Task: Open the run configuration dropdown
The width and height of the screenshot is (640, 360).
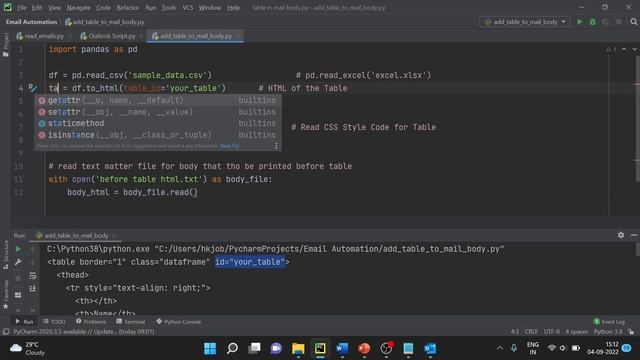Action: point(525,22)
